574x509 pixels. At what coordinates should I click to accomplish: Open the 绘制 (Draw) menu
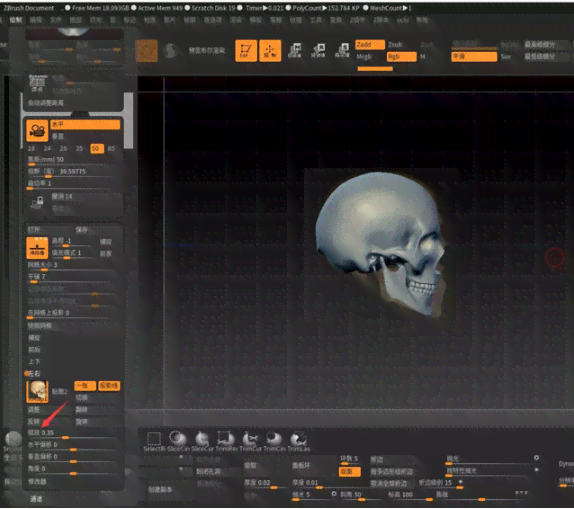click(x=16, y=20)
